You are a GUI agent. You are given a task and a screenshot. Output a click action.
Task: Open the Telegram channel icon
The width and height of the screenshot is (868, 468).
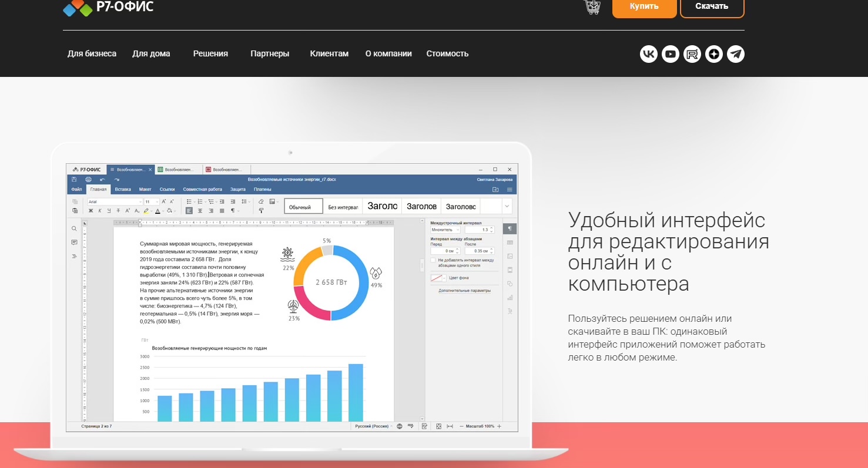click(736, 54)
